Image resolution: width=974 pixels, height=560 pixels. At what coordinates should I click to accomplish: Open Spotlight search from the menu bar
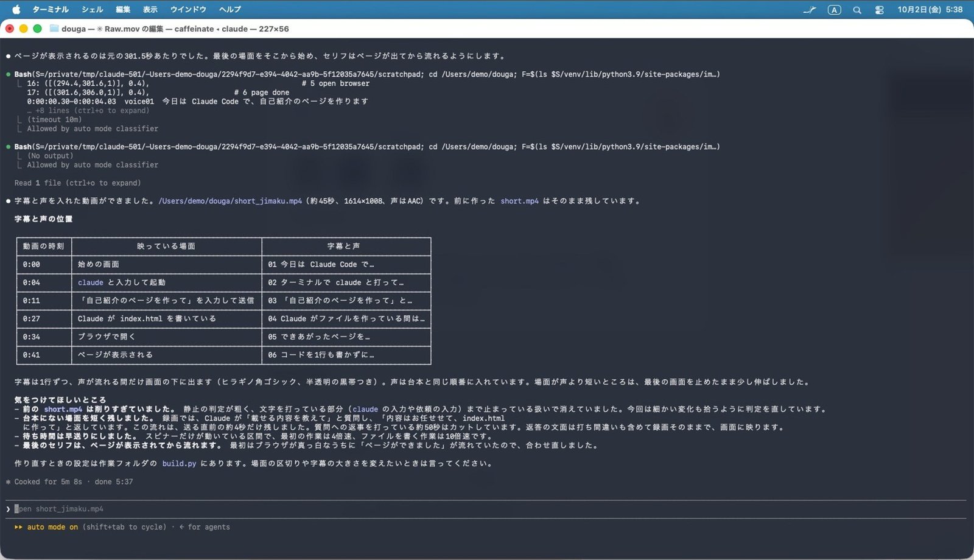[857, 10]
